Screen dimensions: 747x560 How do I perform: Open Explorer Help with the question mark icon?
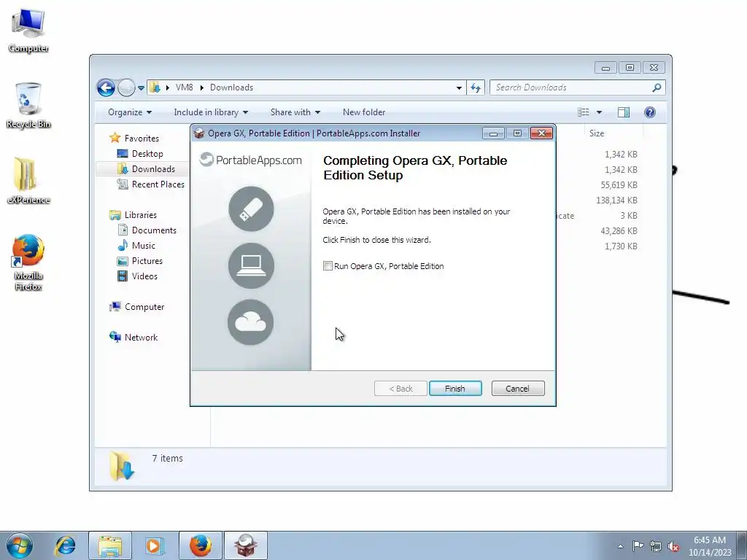(650, 112)
